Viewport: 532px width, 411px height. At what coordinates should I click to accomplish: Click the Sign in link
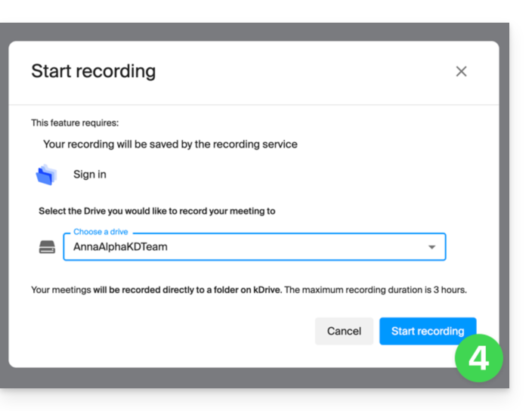pyautogui.click(x=89, y=175)
